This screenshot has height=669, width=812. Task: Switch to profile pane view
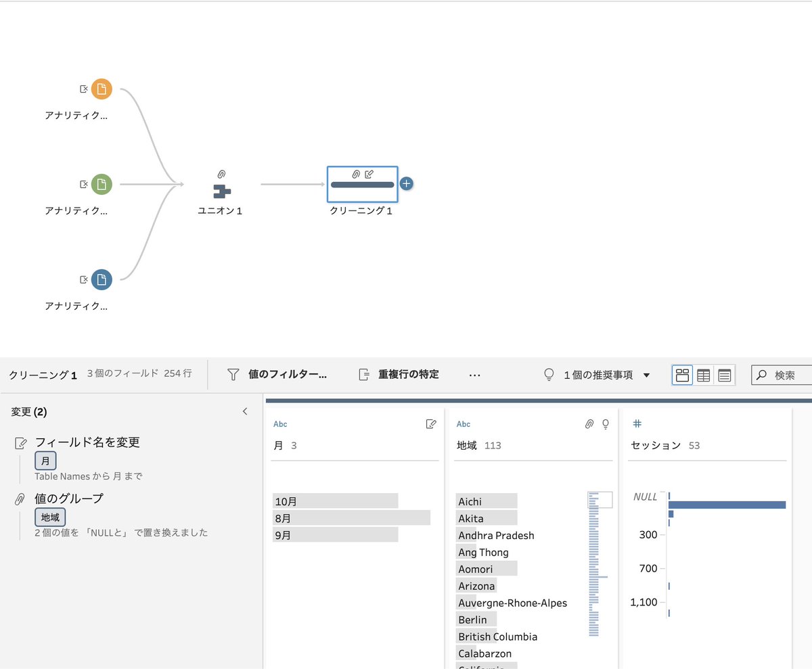pos(683,375)
